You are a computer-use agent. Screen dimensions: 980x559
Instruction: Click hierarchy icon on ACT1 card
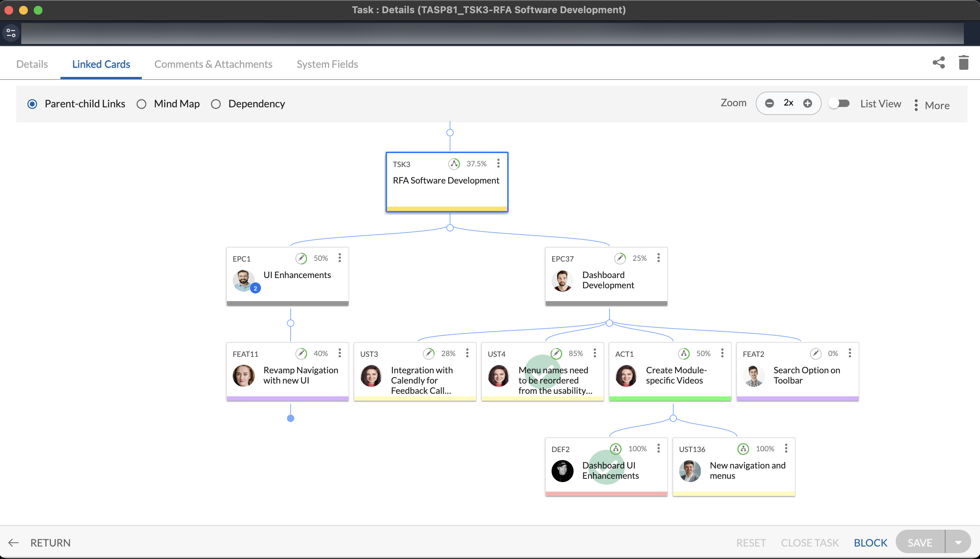684,353
